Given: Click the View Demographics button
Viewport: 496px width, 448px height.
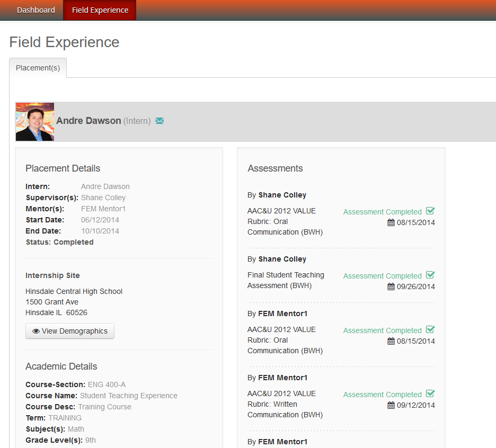Looking at the screenshot, I should pos(70,331).
